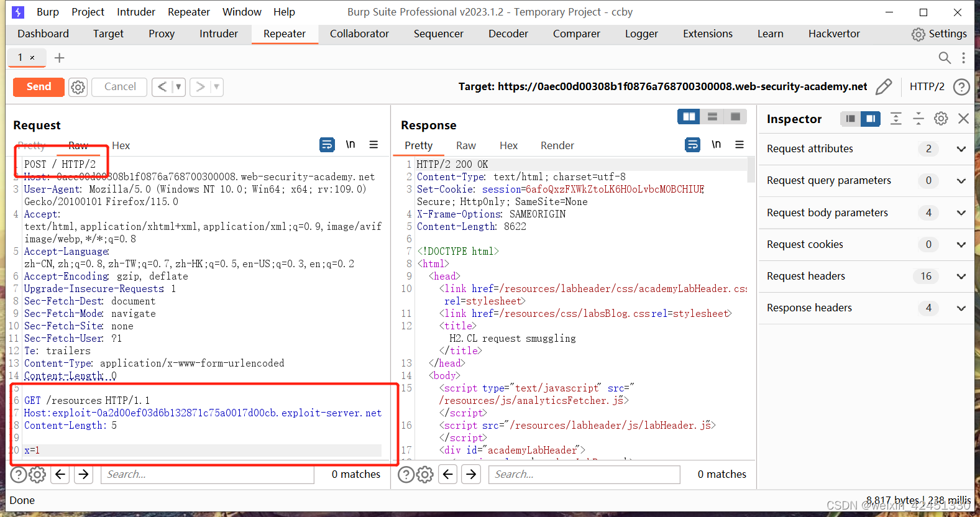Open the Logger tab
This screenshot has width=980, height=517.
[x=641, y=34]
